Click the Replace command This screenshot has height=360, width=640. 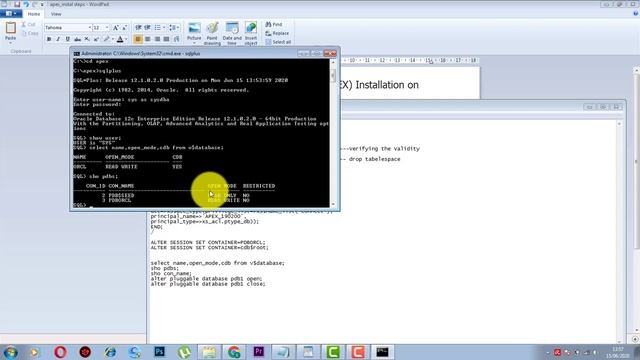pos(277,33)
